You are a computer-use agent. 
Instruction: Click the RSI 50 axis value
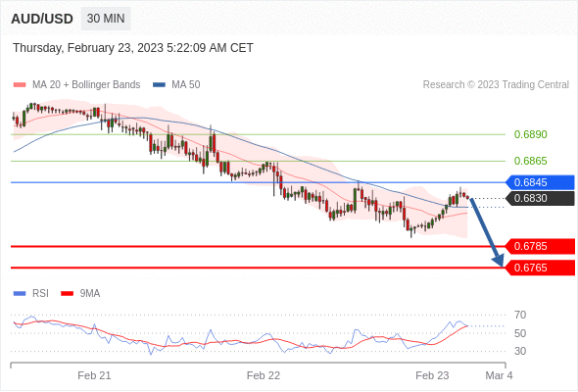click(520, 333)
